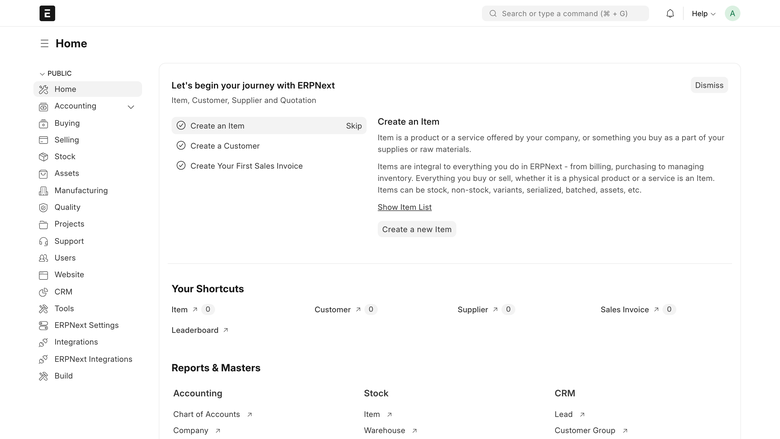Click the Quality sidebar icon
This screenshot has width=780, height=439.
tap(44, 207)
